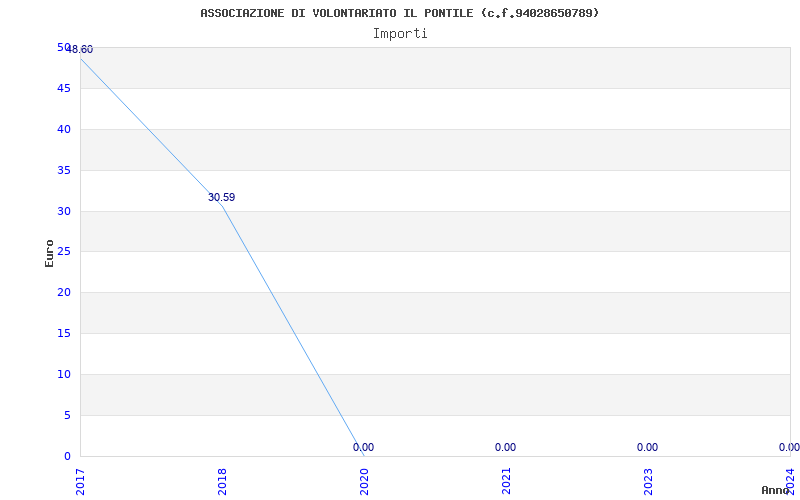Click the 20 y-axis tick label

64,293
